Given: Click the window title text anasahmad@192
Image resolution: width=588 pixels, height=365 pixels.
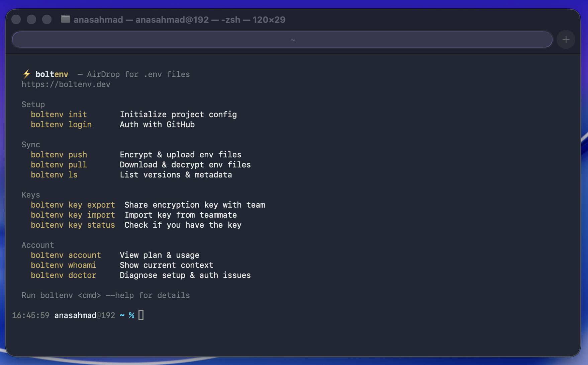Looking at the screenshot, I should point(172,20).
